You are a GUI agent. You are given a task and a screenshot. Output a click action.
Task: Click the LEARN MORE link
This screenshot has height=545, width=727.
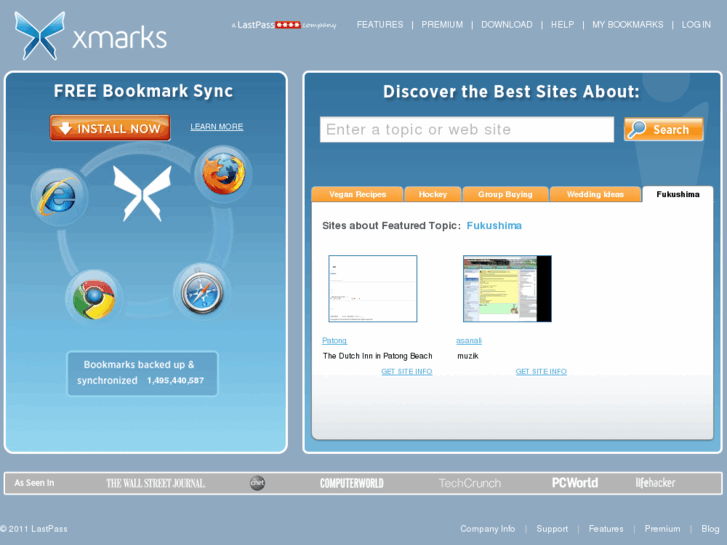[x=217, y=127]
